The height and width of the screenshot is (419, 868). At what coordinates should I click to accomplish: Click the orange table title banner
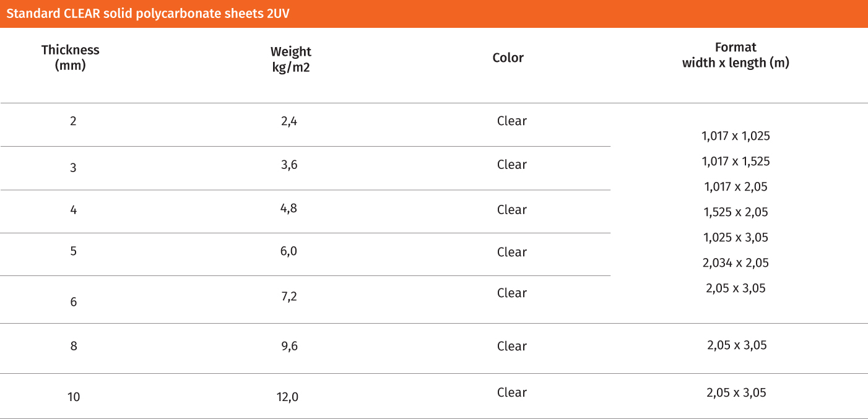point(433,14)
